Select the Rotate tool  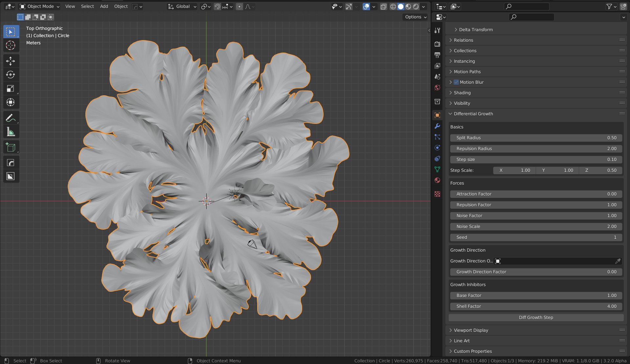[x=11, y=75]
